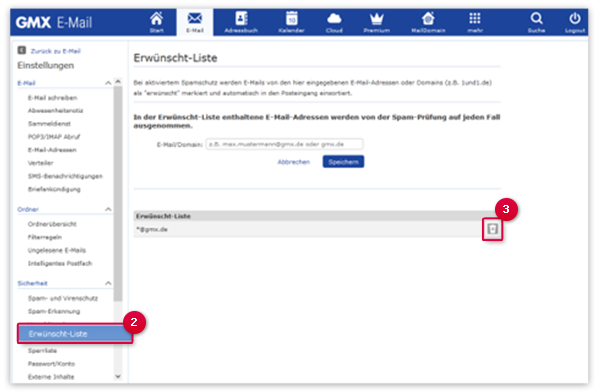This screenshot has height=392, width=600.
Task: Open POP3/IMAP Abruf settings
Action: (x=54, y=137)
